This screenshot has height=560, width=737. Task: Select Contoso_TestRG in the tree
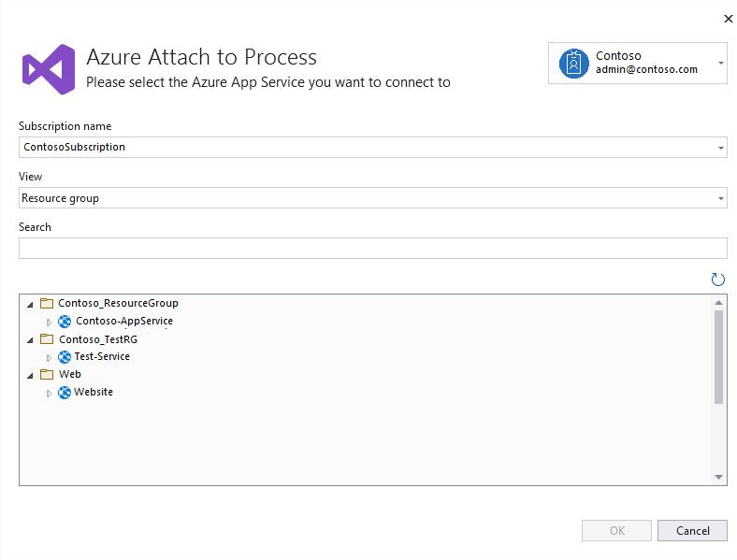pos(98,339)
